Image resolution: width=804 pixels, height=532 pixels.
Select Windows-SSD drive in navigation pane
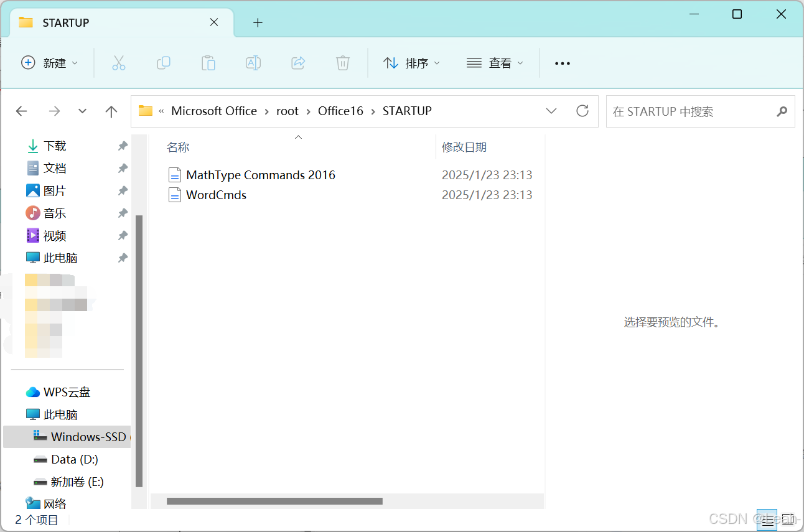[67, 437]
